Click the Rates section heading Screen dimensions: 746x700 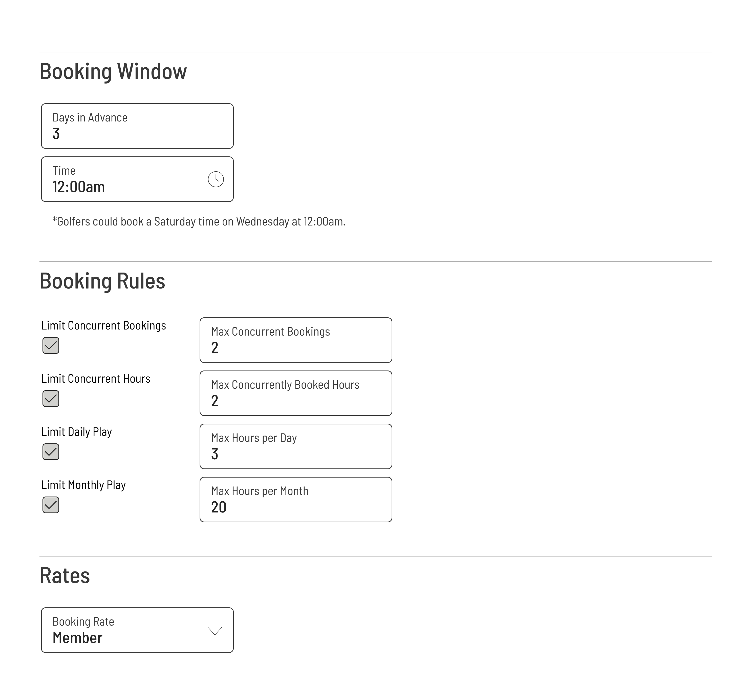(65, 575)
